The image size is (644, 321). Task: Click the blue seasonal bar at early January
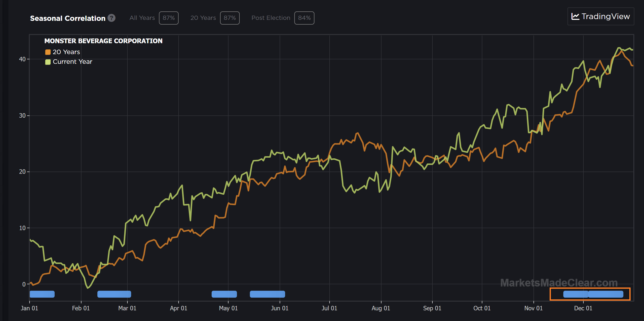[x=42, y=294]
